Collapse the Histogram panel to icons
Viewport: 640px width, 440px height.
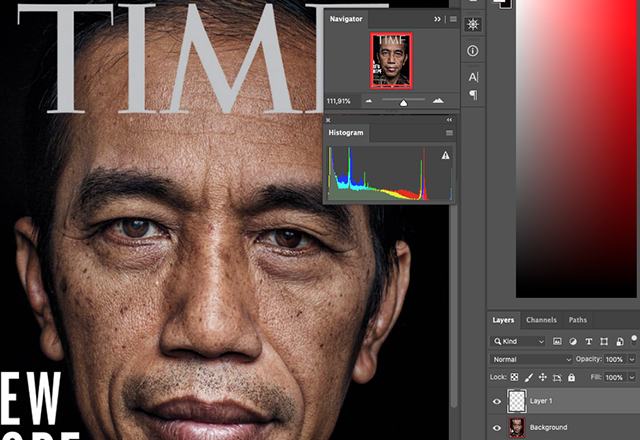(449, 120)
